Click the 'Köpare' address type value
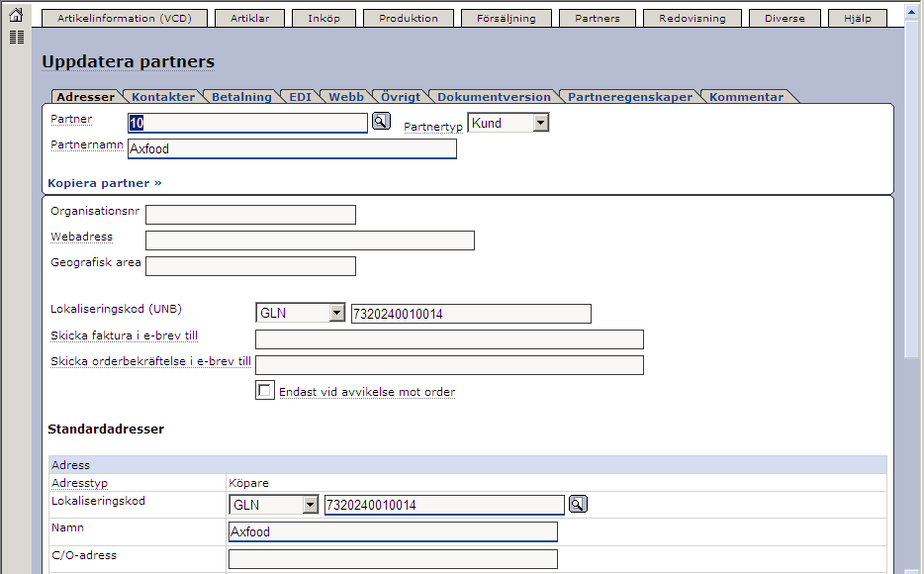The image size is (924, 574). [248, 483]
